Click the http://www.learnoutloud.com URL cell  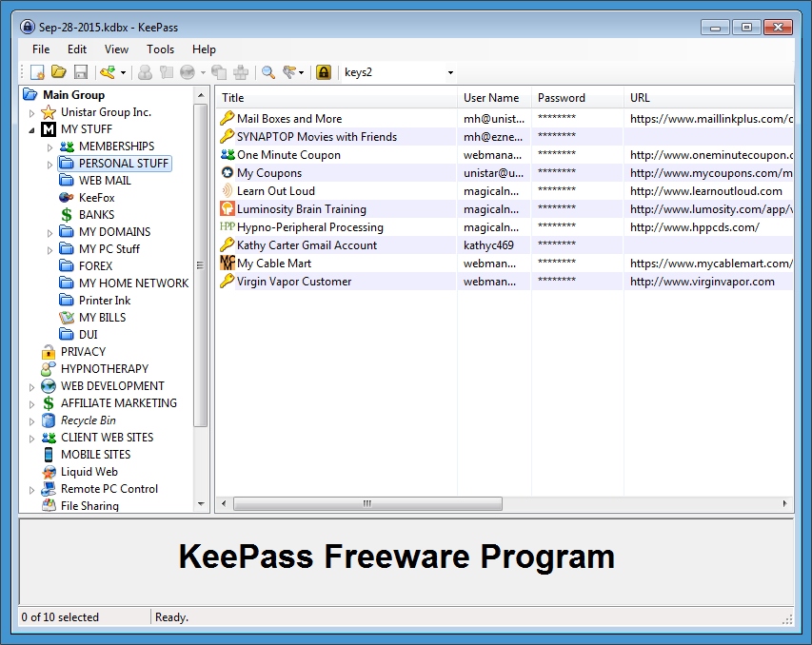tap(705, 191)
